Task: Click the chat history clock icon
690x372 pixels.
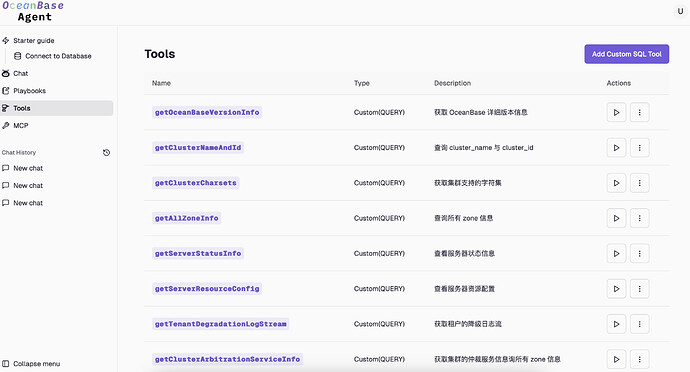Action: point(106,153)
